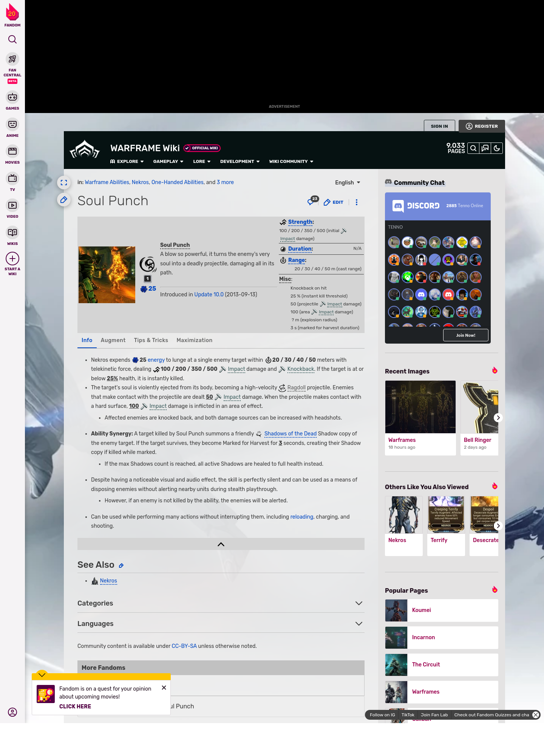Open the Warframes recent image thumbnail
544x756 pixels.
click(x=420, y=407)
